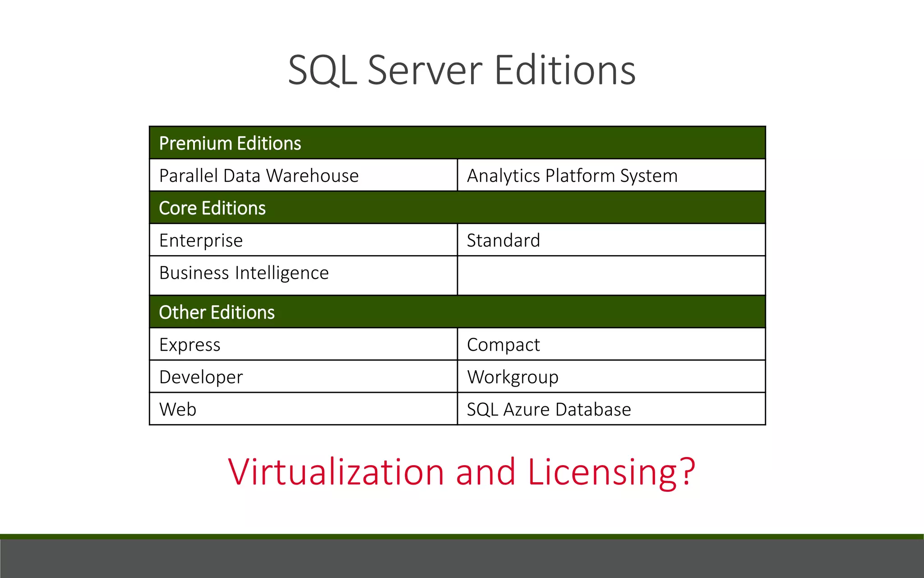Select the 'Developer' table cell
The image size is (924, 578).
[x=303, y=377]
